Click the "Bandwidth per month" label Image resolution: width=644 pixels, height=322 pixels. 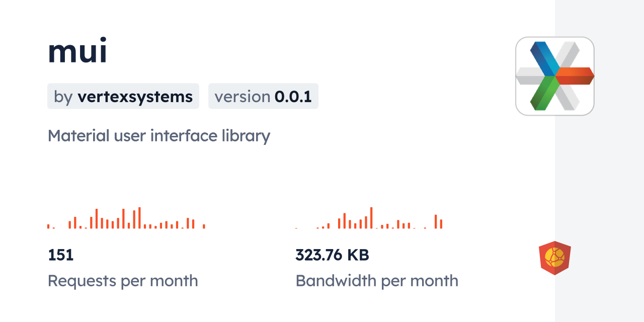click(x=377, y=281)
